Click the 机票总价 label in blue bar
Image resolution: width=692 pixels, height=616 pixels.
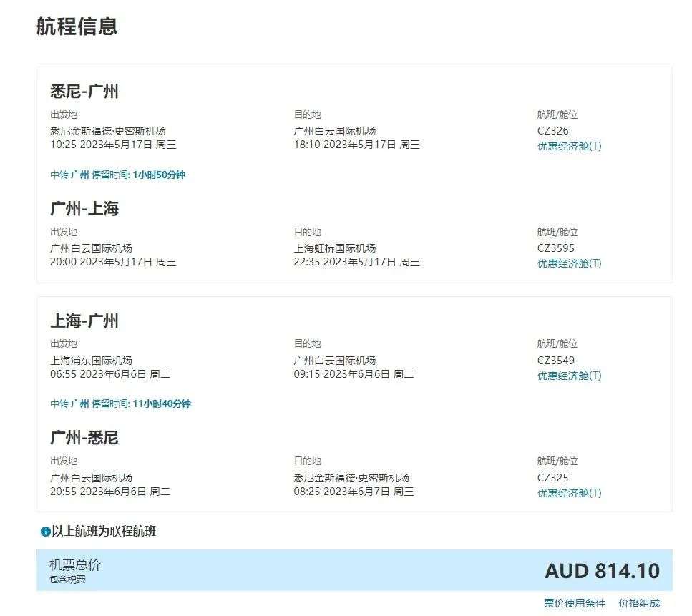pyautogui.click(x=75, y=565)
